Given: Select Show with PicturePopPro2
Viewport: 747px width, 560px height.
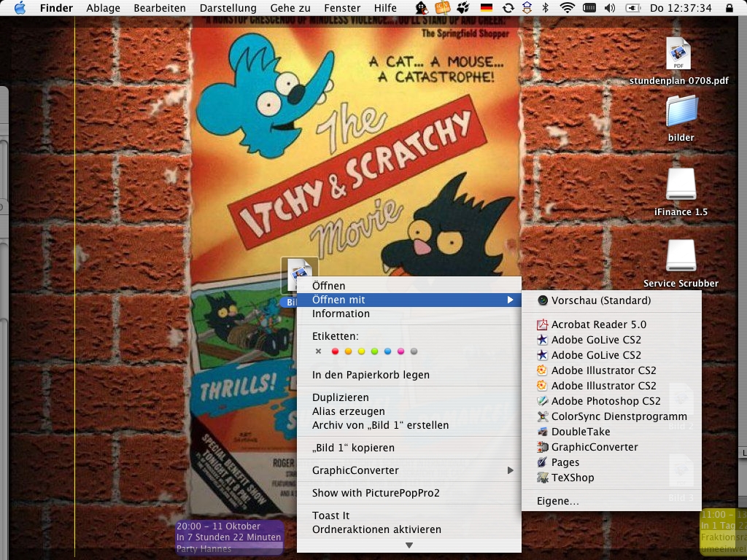Looking at the screenshot, I should coord(409,493).
